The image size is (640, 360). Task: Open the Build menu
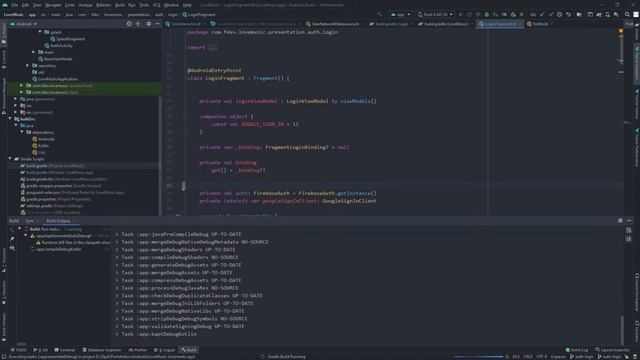click(120, 5)
